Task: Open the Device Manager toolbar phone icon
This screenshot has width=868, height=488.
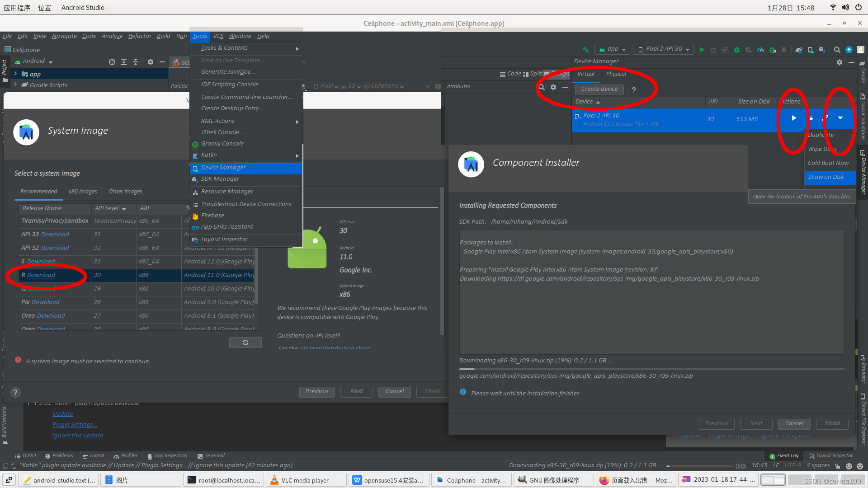Action: (x=811, y=50)
